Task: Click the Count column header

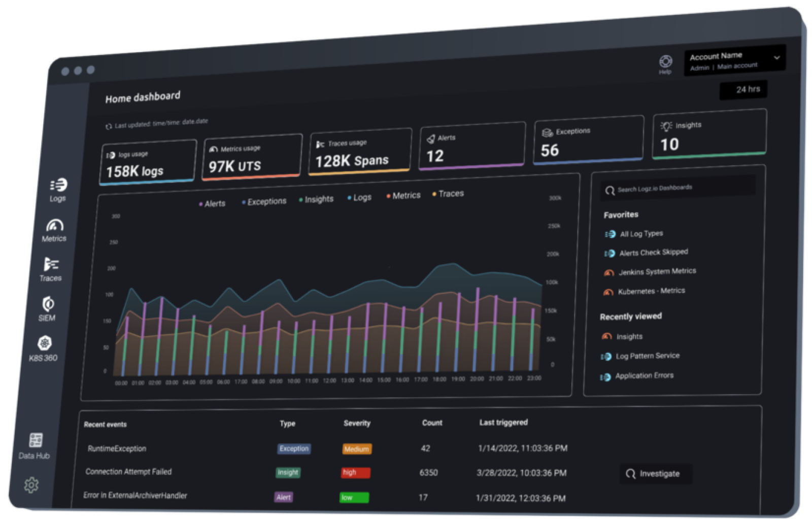Action: coord(432,423)
